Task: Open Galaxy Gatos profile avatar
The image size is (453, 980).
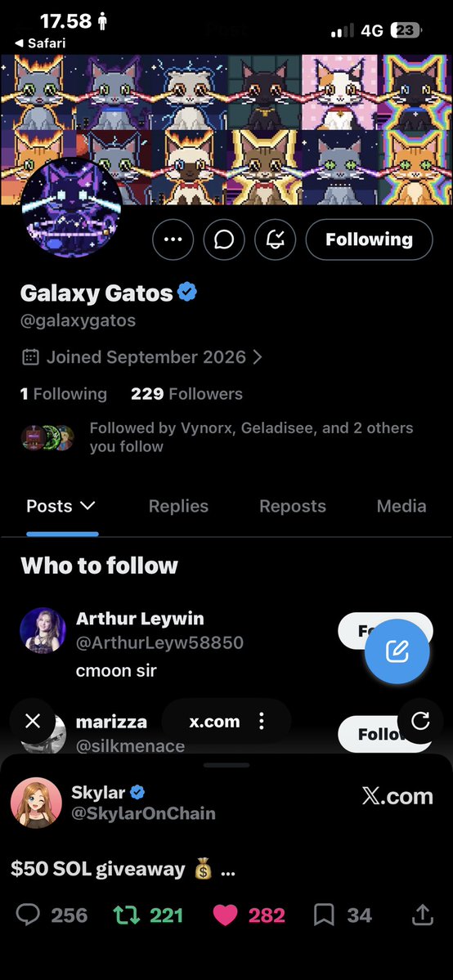Action: (x=71, y=208)
